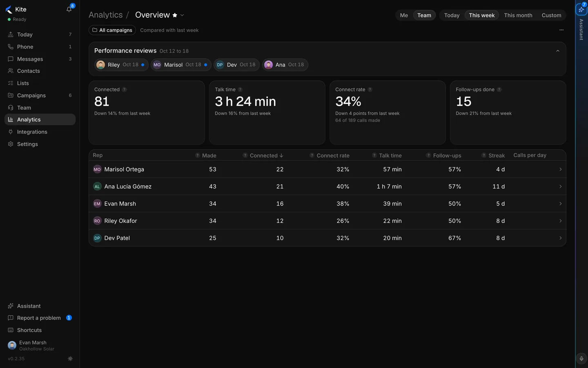
Task: Click help icon next to Made column
Action: pyautogui.click(x=198, y=155)
